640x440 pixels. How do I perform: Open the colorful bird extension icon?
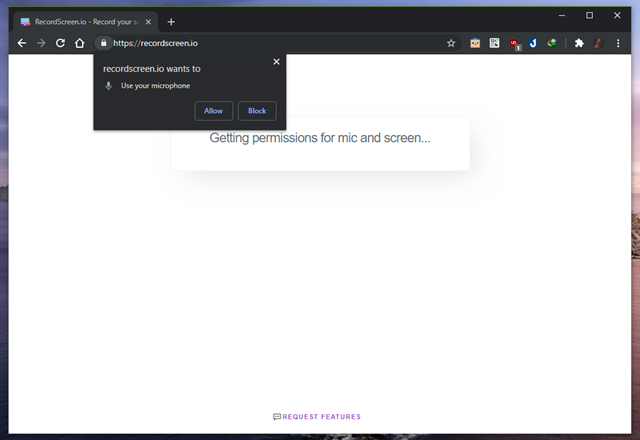click(x=552, y=43)
